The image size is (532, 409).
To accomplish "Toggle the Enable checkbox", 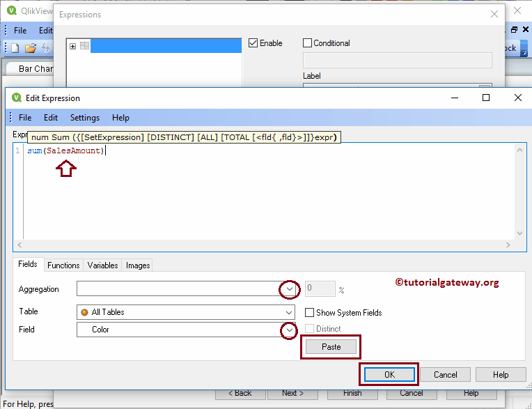I will [x=253, y=43].
